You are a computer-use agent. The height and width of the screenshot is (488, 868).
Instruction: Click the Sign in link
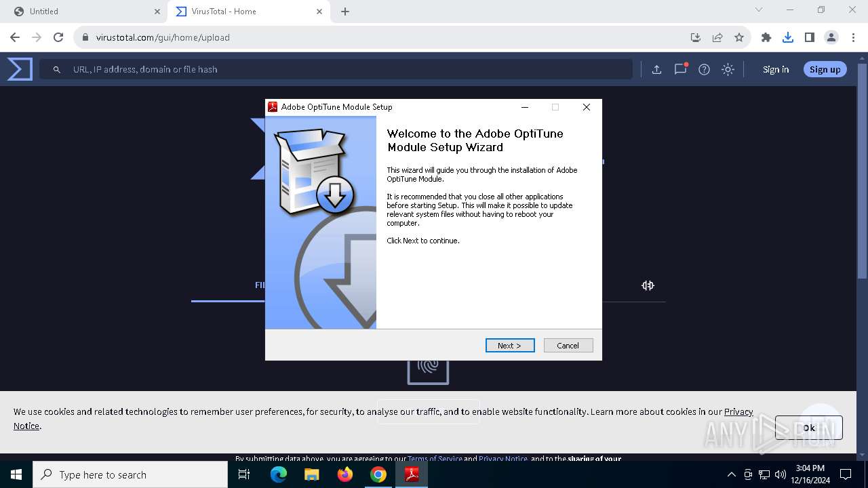tap(776, 69)
